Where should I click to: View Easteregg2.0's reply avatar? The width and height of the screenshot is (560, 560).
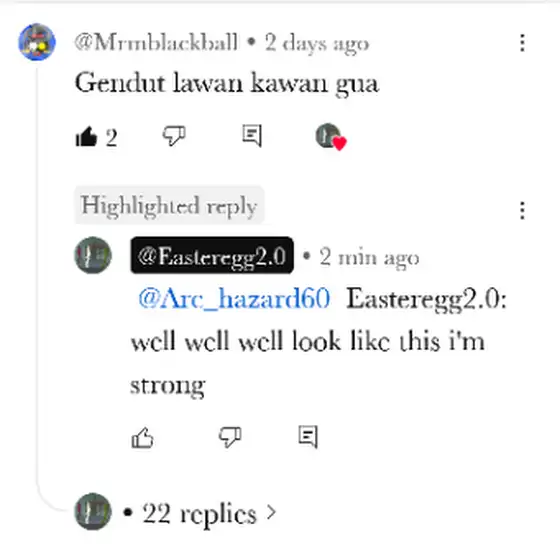(93, 255)
